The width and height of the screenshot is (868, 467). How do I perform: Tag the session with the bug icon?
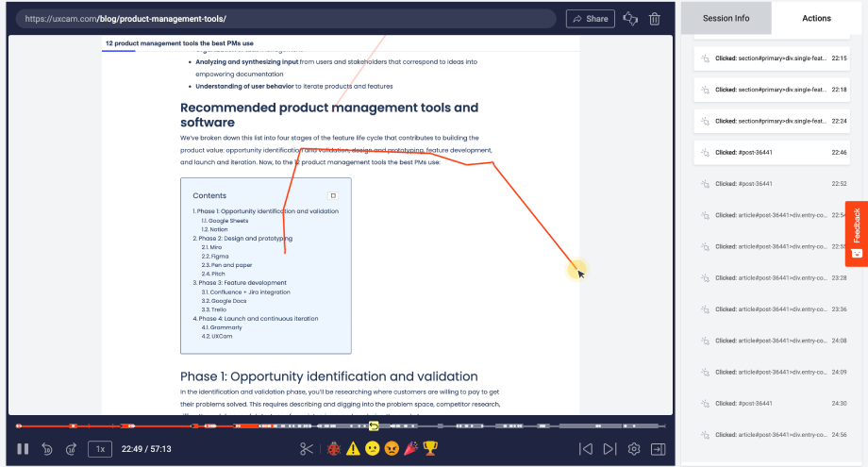click(334, 449)
